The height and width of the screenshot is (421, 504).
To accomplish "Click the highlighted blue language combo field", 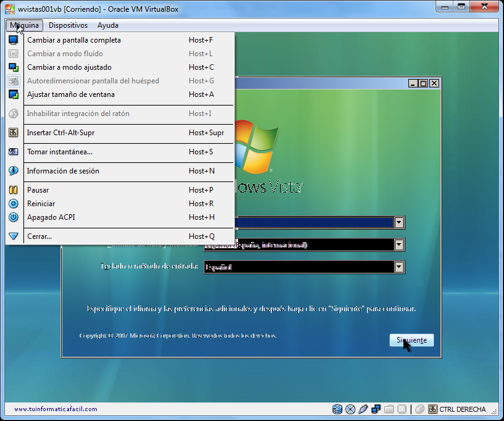I will (x=320, y=223).
